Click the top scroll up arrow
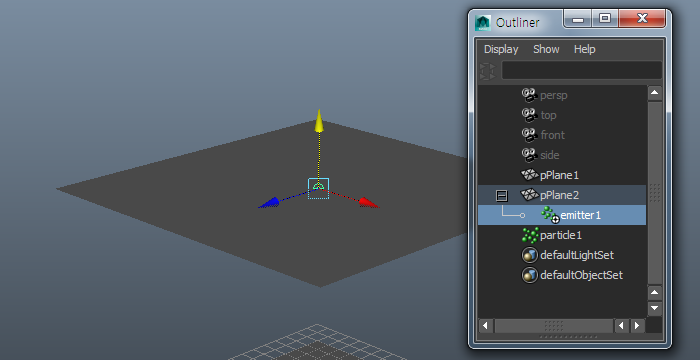 tap(654, 93)
